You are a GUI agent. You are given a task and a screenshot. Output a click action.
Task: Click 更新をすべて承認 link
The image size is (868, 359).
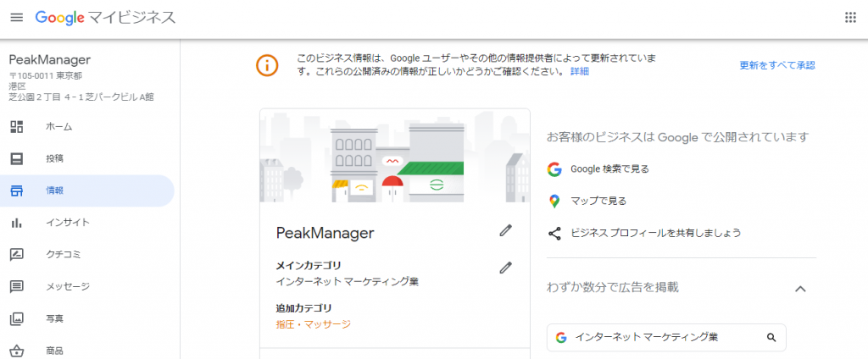(x=777, y=65)
